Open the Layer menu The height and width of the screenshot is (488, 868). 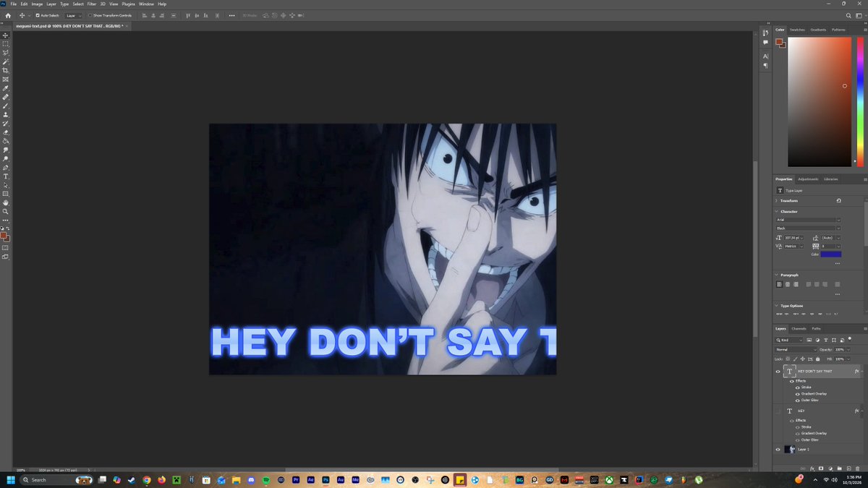51,4
